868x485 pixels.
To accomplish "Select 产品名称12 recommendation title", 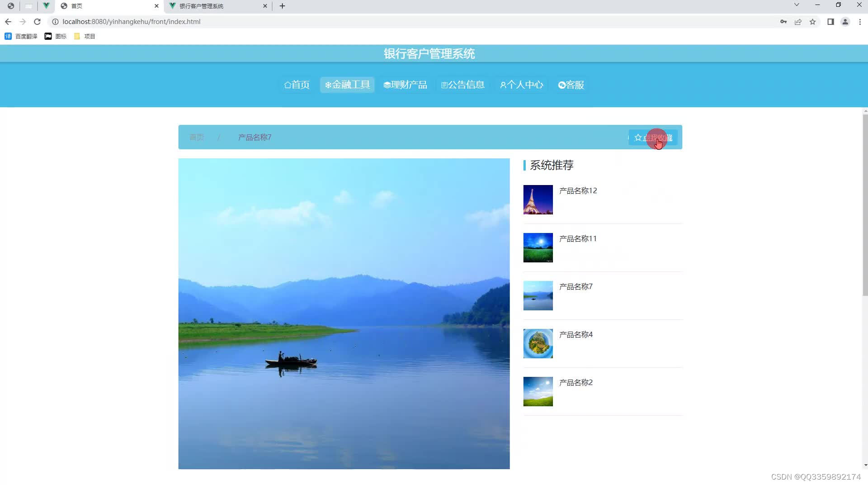I will [578, 190].
